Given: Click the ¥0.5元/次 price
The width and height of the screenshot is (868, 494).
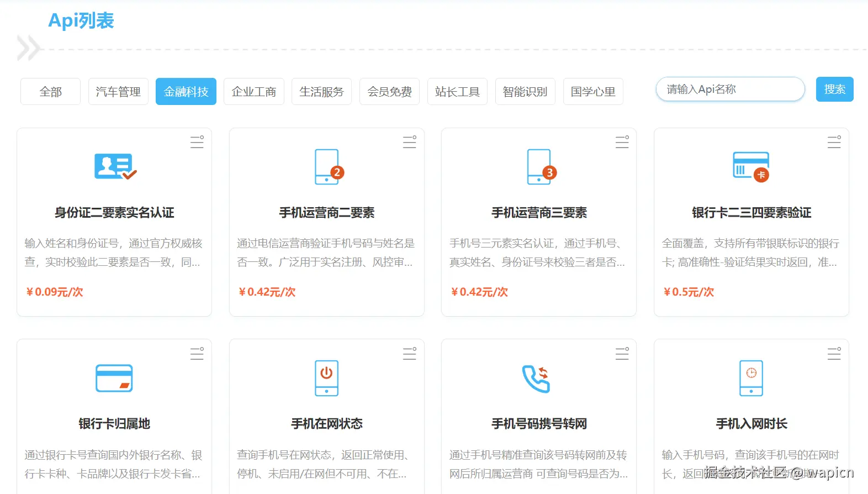Looking at the screenshot, I should click(x=689, y=292).
